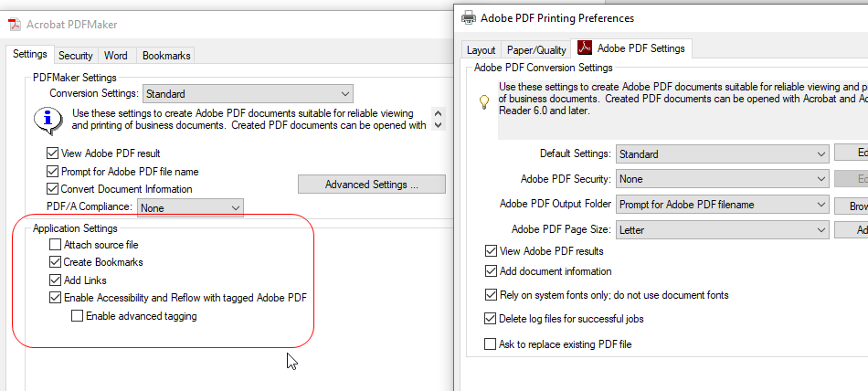
Task: Open the Word tab
Action: 116,56
